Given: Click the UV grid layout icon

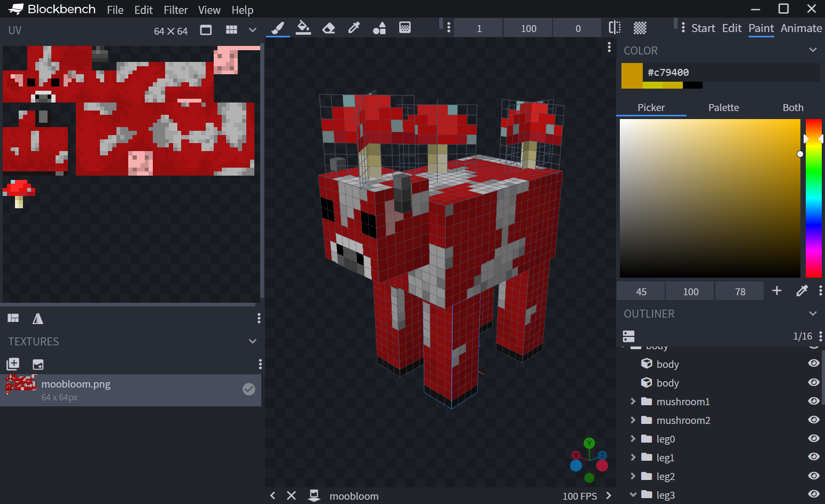Looking at the screenshot, I should click(231, 30).
